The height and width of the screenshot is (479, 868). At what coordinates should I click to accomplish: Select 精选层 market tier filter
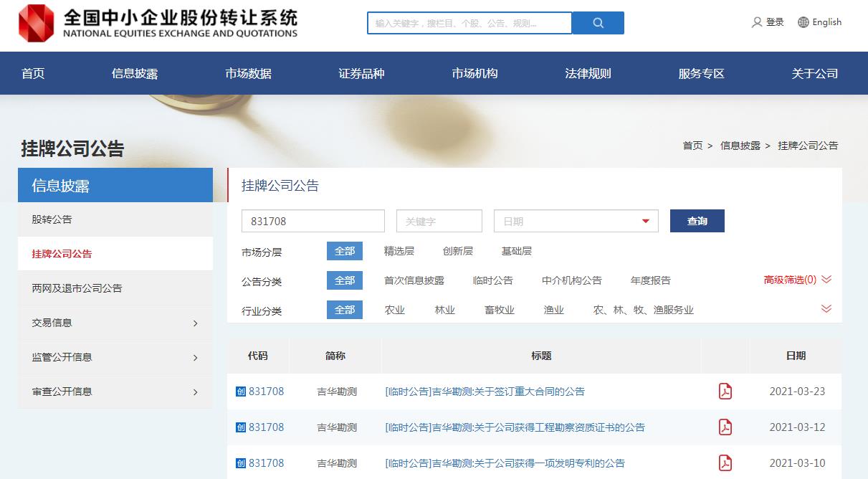(399, 251)
